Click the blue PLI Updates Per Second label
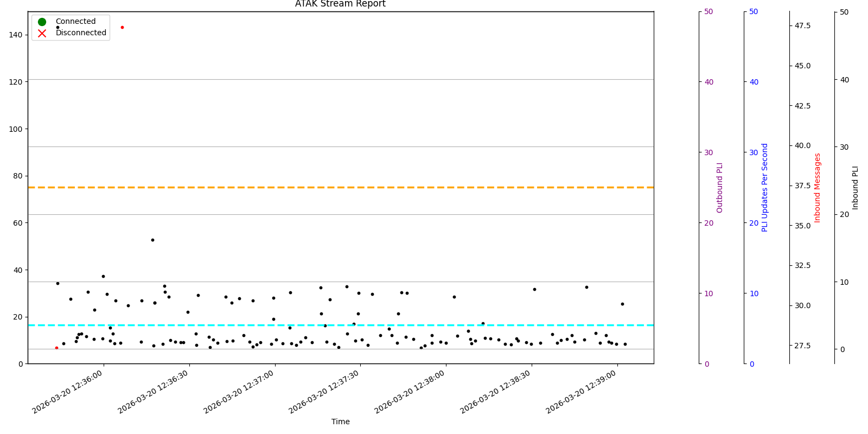 click(x=765, y=187)
